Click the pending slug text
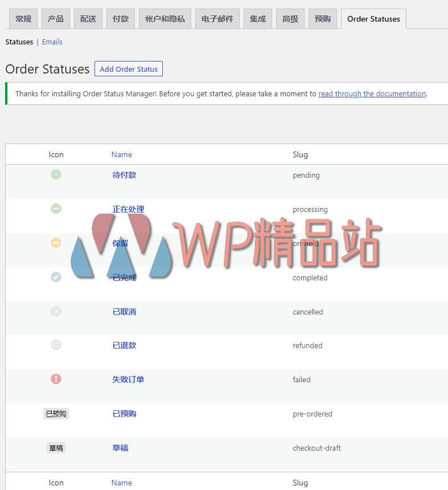Viewport: 448px width, 490px height. (306, 175)
